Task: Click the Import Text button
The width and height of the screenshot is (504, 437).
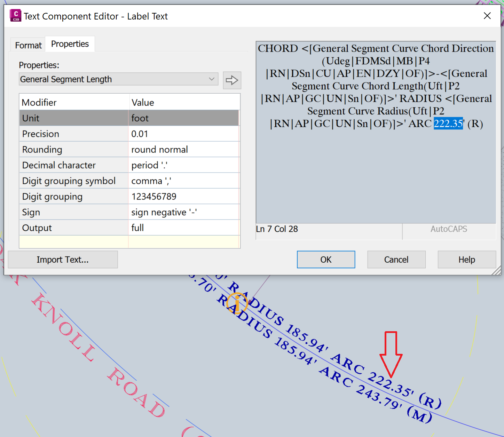Action: 63,259
